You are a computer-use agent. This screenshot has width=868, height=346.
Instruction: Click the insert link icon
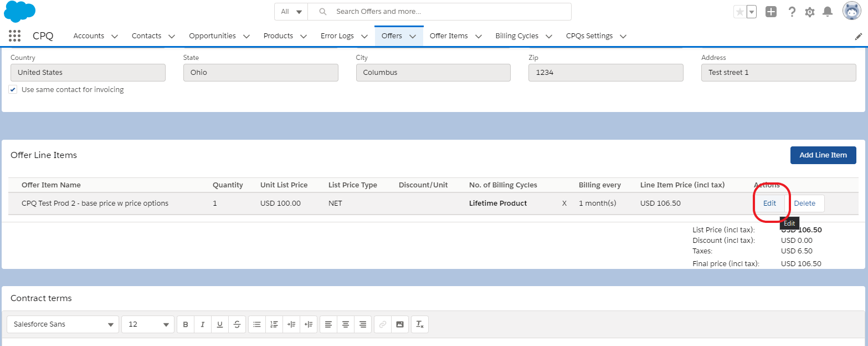[383, 324]
